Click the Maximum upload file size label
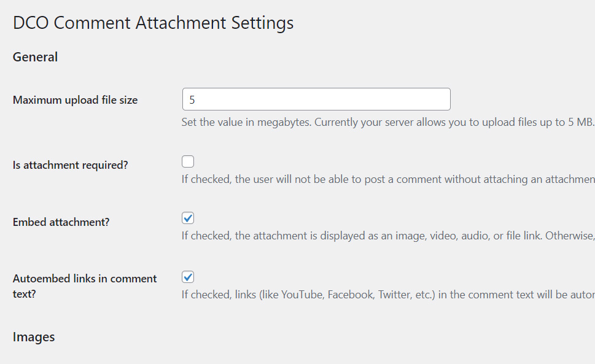The height and width of the screenshot is (364, 595). (x=75, y=100)
